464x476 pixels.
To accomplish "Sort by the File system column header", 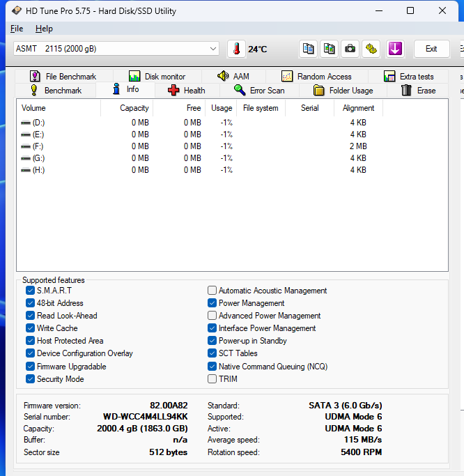I will click(261, 108).
